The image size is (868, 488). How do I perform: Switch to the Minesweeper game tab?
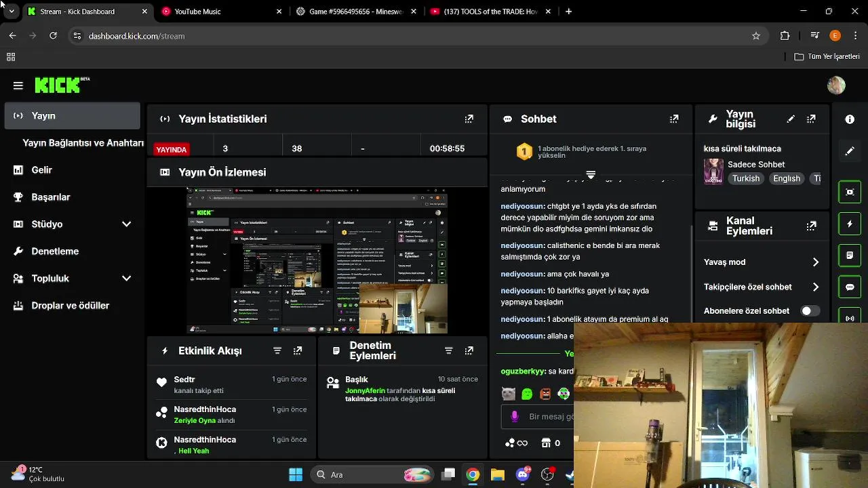coord(356,12)
